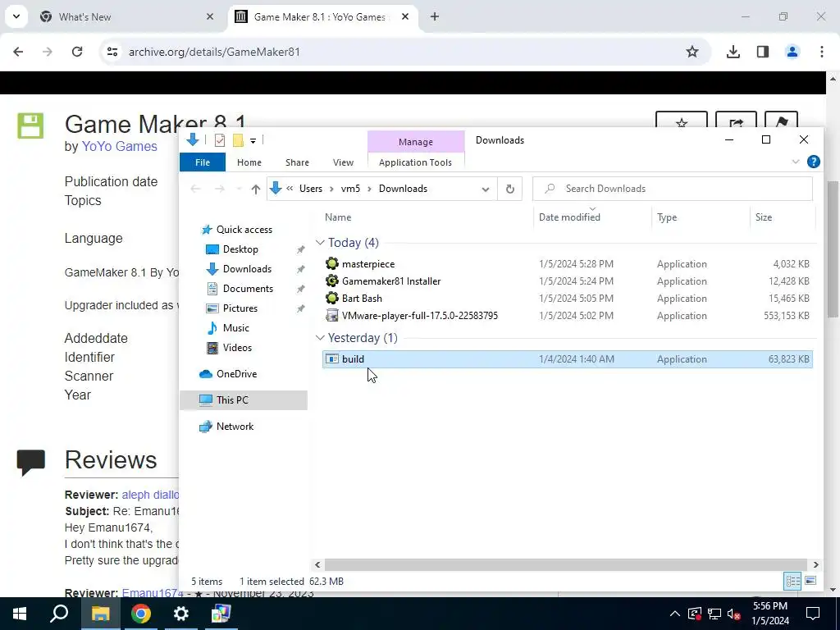This screenshot has width=840, height=630.
Task: Open recent locations dropdown arrow
Action: 239,189
